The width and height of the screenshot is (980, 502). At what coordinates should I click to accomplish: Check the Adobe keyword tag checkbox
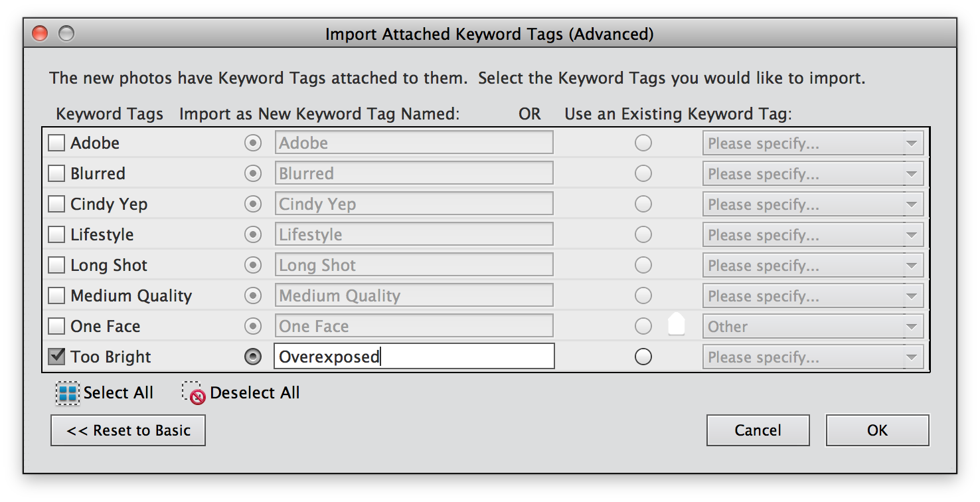(57, 143)
